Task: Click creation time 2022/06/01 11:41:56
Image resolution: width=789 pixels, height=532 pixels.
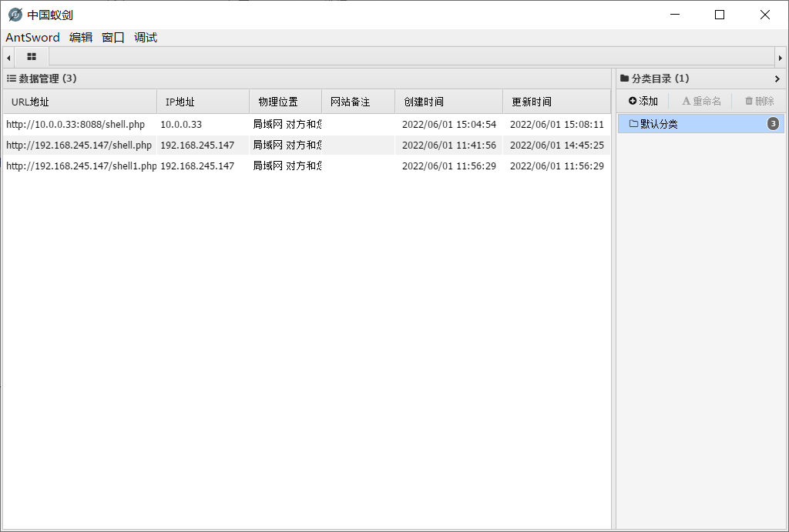Action: pyautogui.click(x=449, y=145)
